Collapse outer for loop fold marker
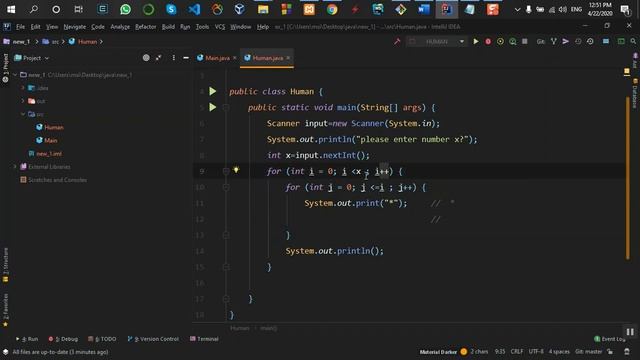This screenshot has height=360, width=640. [226, 171]
